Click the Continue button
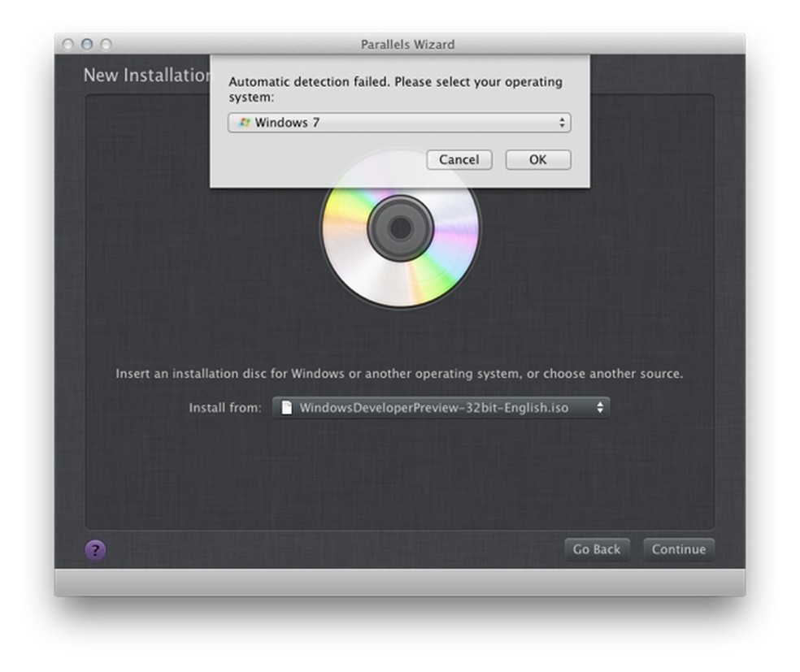The height and width of the screenshot is (672, 800). (679, 549)
